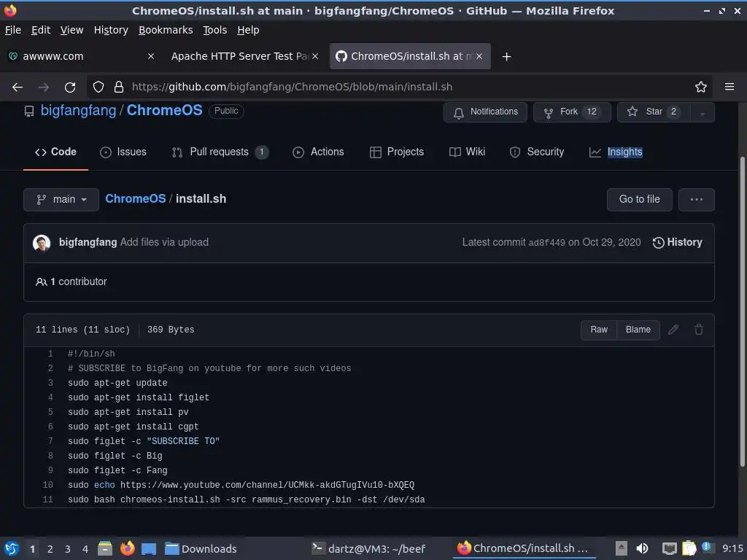Open the Downloads folder taskbar window

coord(201,548)
